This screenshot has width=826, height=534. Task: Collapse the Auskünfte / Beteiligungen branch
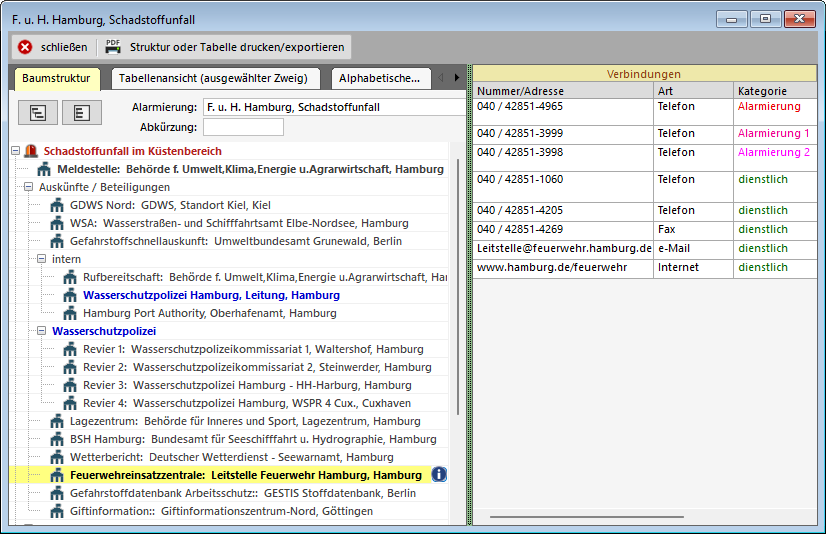click(x=29, y=187)
